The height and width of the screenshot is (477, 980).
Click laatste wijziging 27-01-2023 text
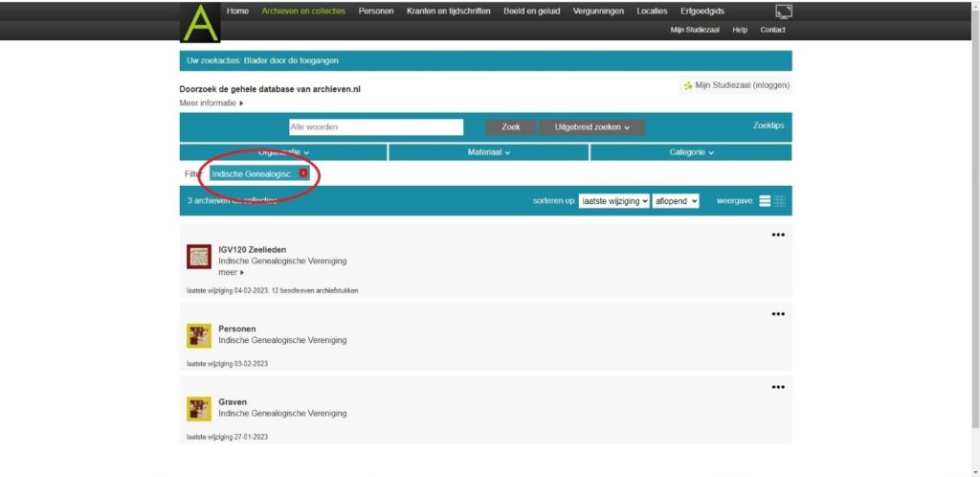tap(228, 437)
